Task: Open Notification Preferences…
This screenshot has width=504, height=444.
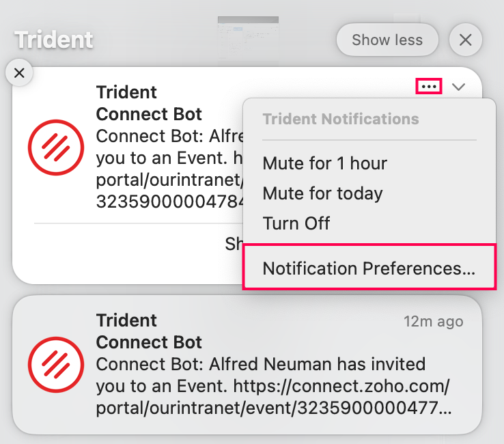Action: 369,268
